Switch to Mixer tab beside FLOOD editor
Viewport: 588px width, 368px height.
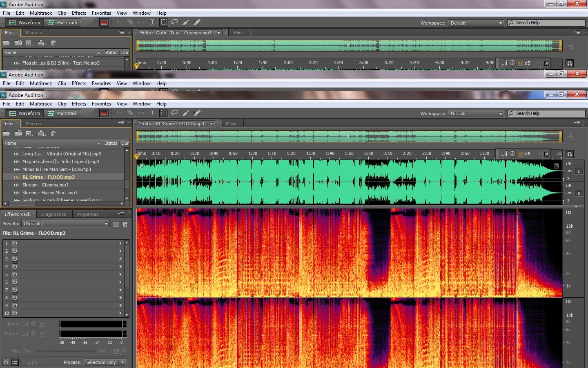point(231,123)
